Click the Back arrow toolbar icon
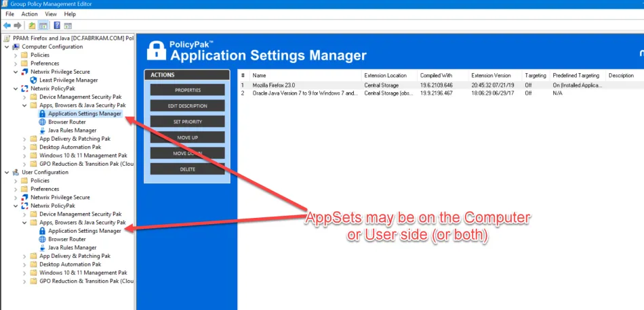644x310 pixels. click(x=7, y=25)
